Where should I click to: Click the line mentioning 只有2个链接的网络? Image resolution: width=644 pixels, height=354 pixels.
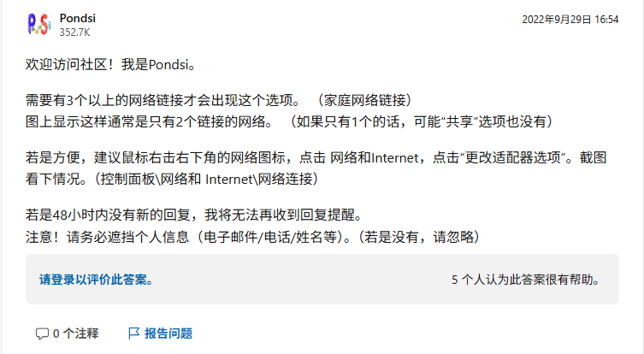pos(150,121)
